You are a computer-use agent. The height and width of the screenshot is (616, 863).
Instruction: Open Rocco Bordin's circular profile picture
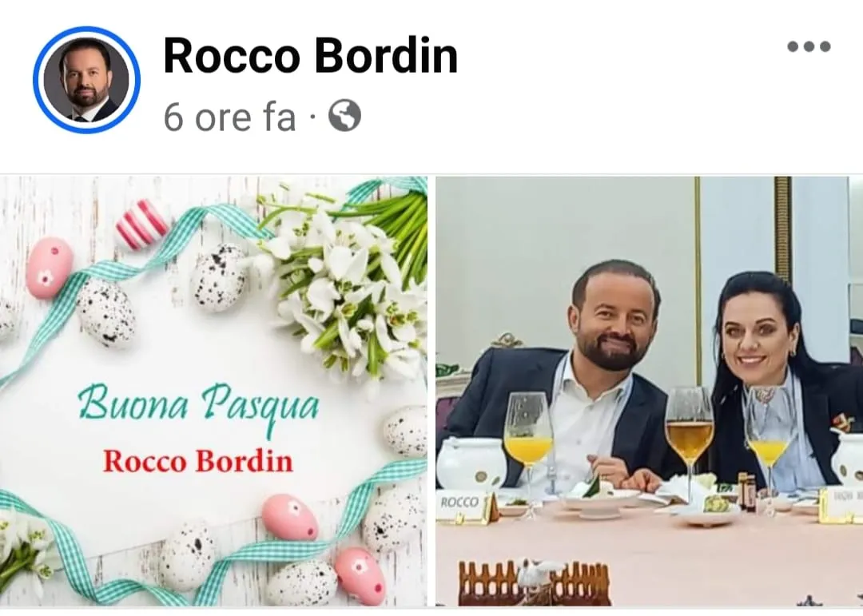click(86, 80)
